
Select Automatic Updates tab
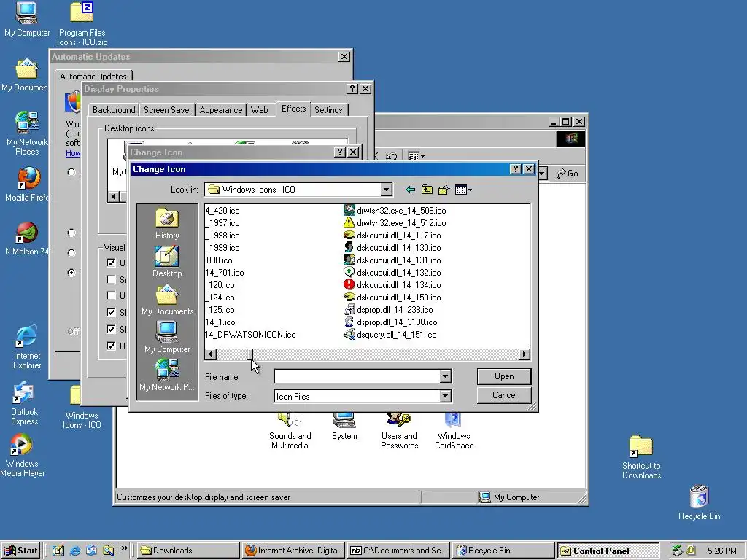pos(93,76)
